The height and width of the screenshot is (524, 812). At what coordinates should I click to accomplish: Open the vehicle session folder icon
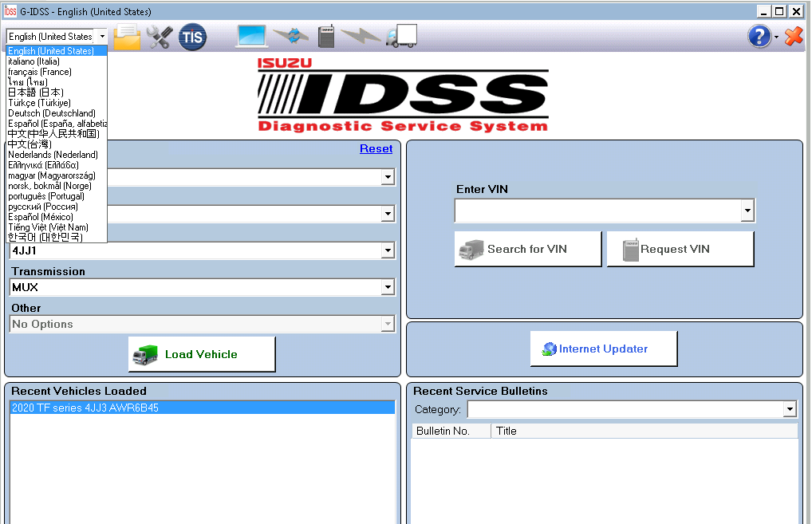coord(126,36)
